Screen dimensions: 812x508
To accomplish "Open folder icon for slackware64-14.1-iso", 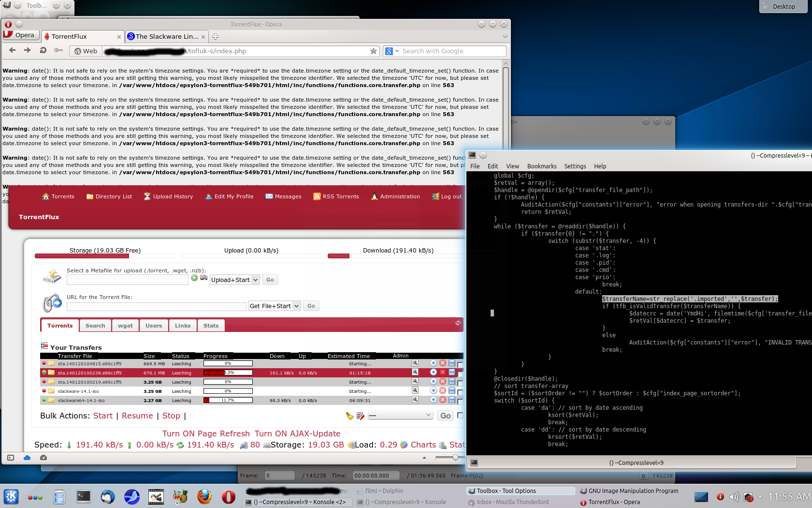I will [x=51, y=400].
